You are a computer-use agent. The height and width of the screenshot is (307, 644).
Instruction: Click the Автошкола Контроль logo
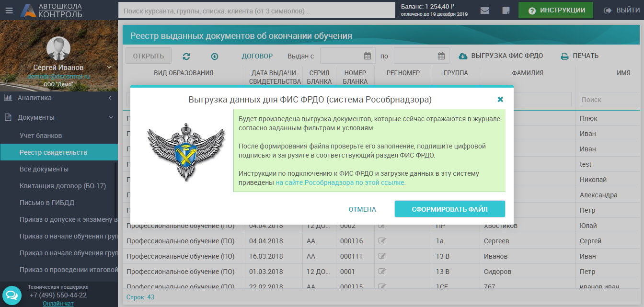tap(51, 10)
